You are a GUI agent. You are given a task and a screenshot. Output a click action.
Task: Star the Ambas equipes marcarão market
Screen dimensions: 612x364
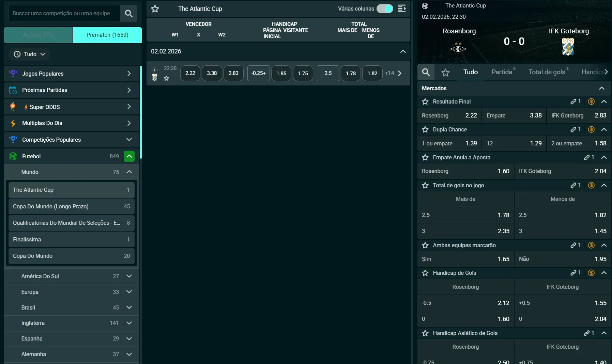point(425,245)
